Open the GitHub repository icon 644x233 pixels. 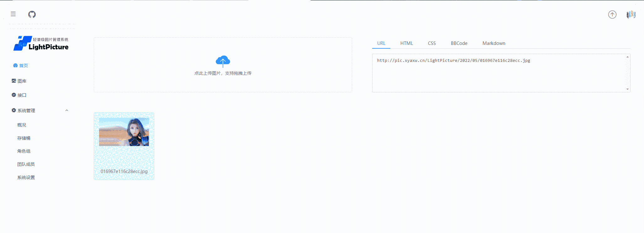coord(32,14)
